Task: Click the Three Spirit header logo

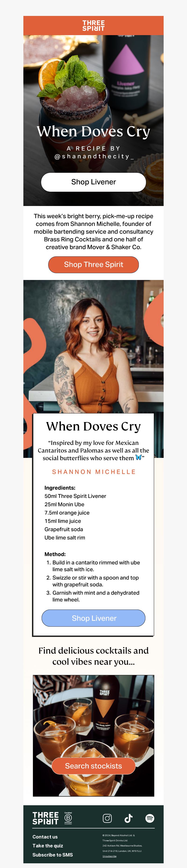Action: click(x=93, y=26)
